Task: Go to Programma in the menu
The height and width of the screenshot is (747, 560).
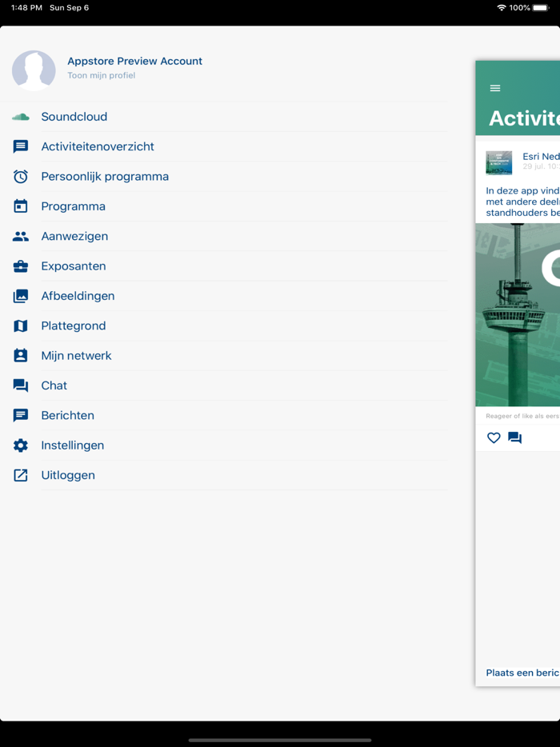Action: coord(74,206)
